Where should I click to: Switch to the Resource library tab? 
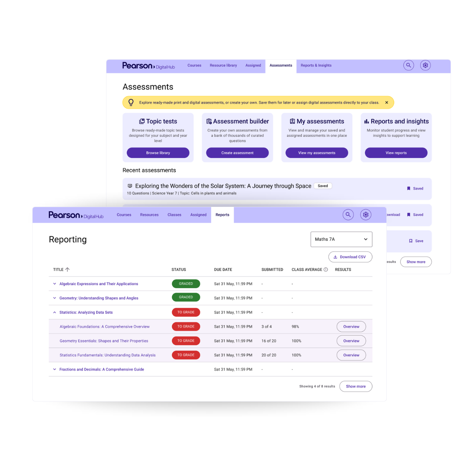point(223,65)
